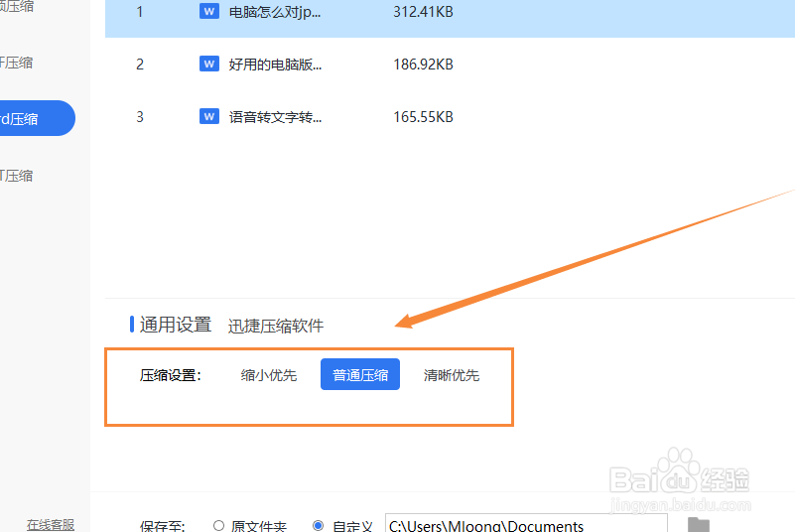Click Word icon of 好用的电脑版... file

(208, 64)
